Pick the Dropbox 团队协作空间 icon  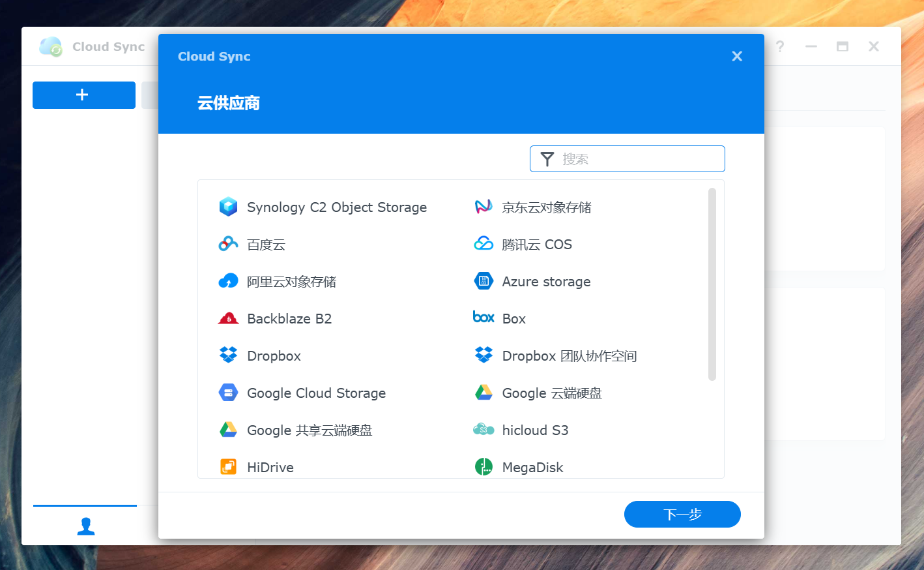coord(484,355)
